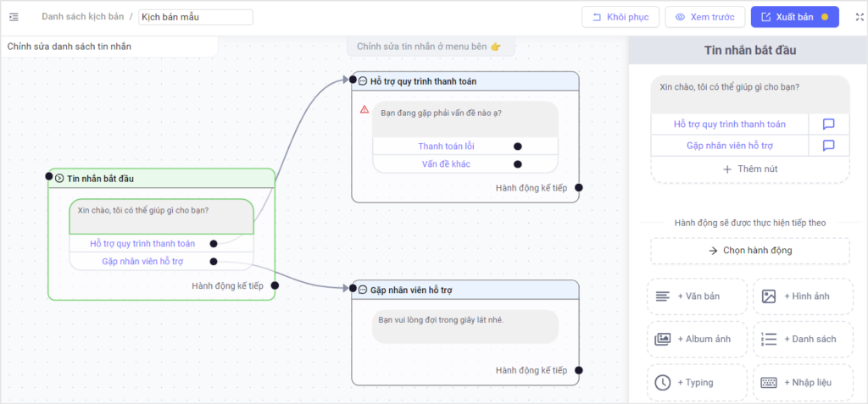Image resolution: width=868 pixels, height=404 pixels.
Task: Click Thêm nút to add a button
Action: tap(750, 169)
